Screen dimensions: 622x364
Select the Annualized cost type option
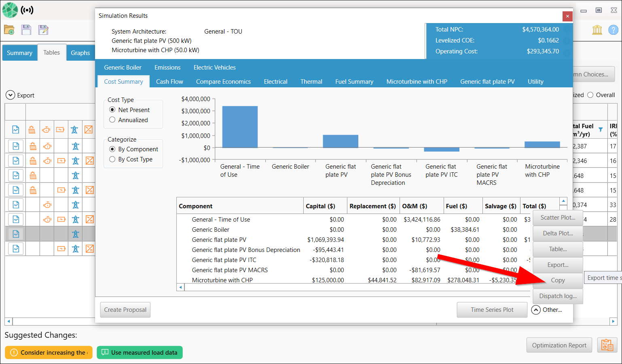tap(112, 120)
